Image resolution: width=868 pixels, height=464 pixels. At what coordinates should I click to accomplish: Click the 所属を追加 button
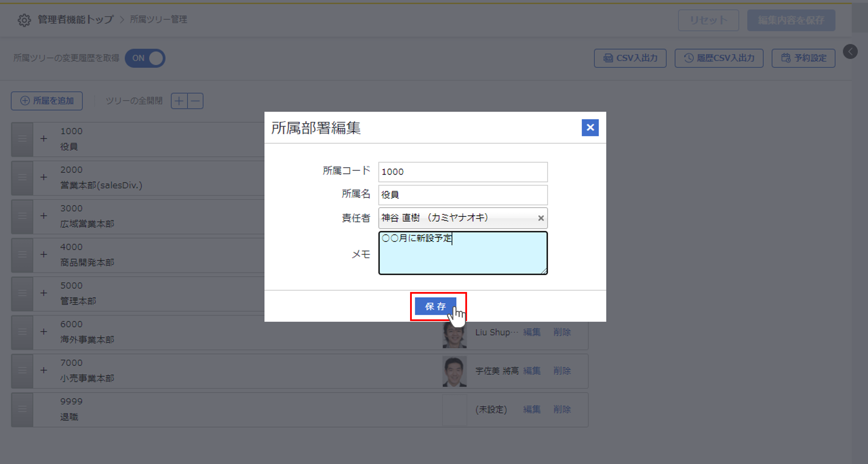[x=47, y=101]
